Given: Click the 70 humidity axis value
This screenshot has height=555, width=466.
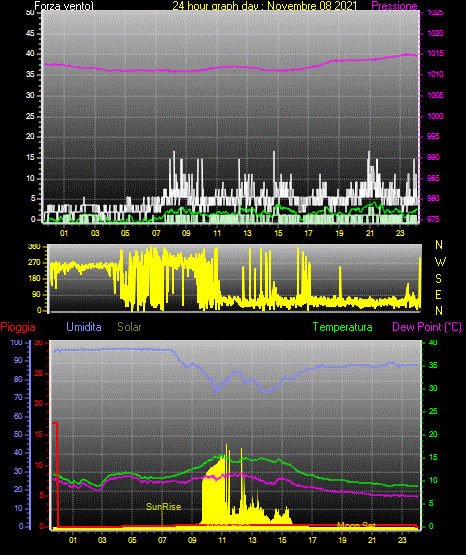Looking at the screenshot, I should 18,397.
